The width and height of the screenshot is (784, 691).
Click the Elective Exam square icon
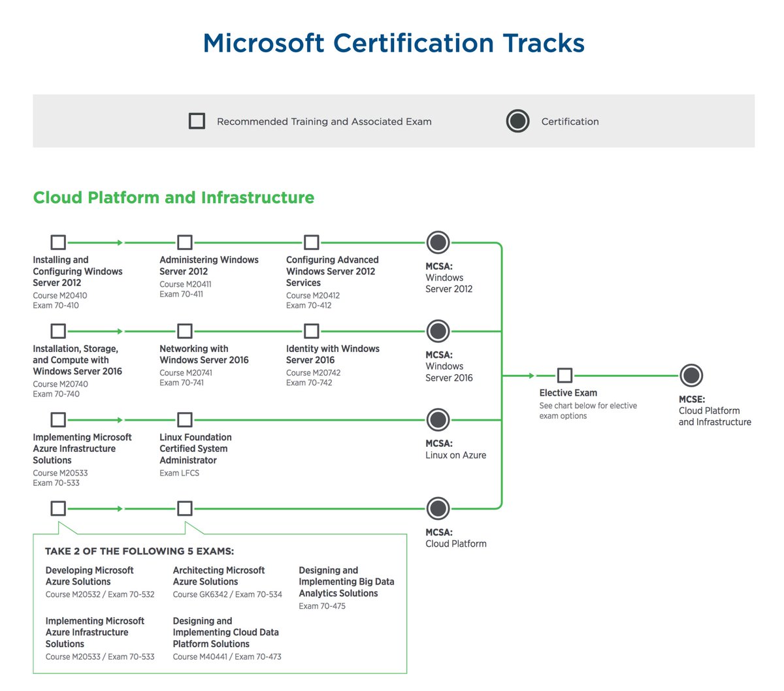(564, 376)
